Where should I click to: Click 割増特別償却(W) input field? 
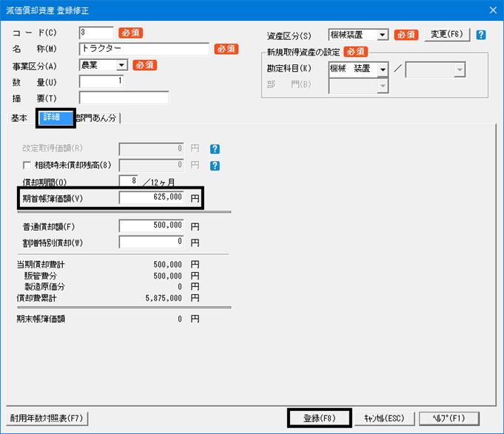pos(151,242)
